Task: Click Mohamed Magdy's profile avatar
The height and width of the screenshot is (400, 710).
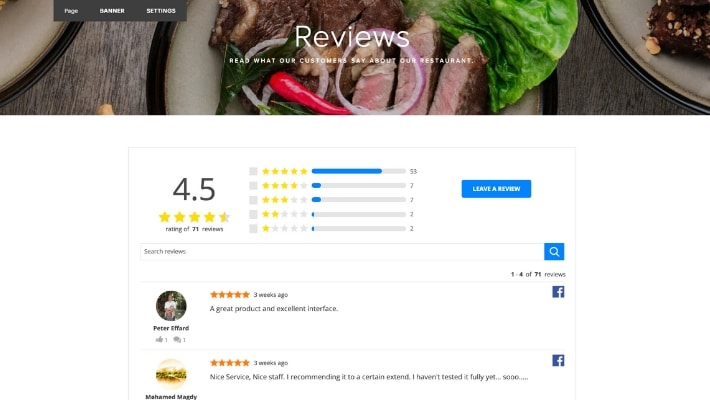Action: pos(171,374)
